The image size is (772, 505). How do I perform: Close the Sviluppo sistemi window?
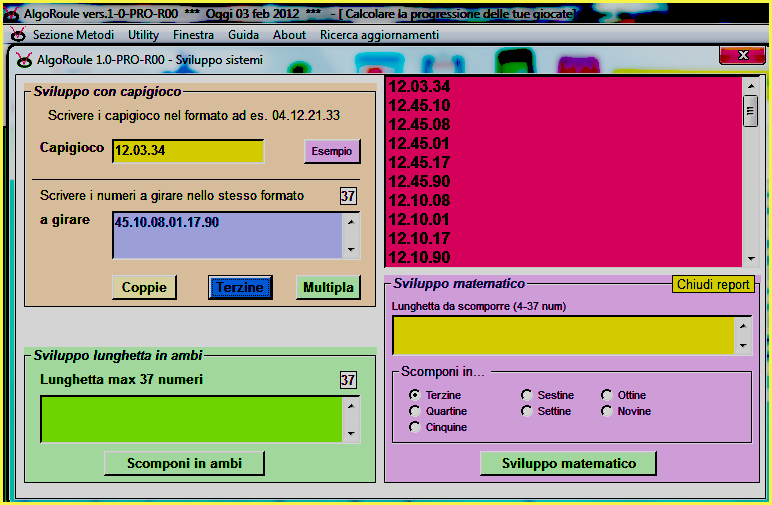pos(742,55)
